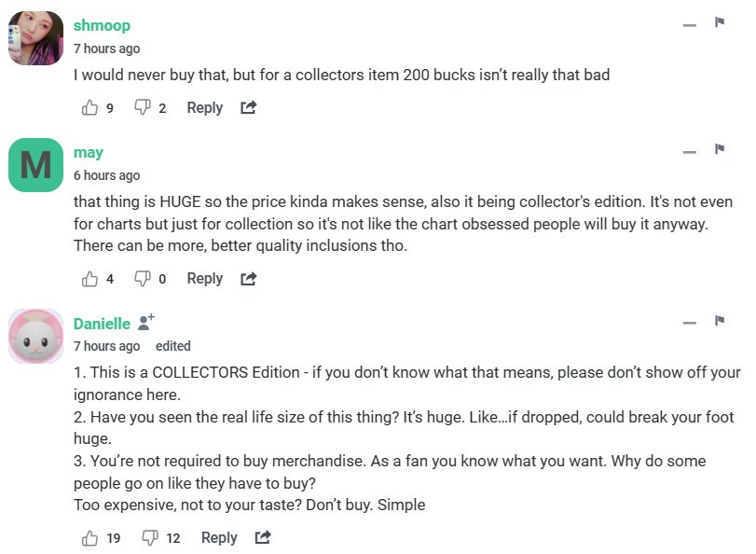Collapse may's comment

690,152
